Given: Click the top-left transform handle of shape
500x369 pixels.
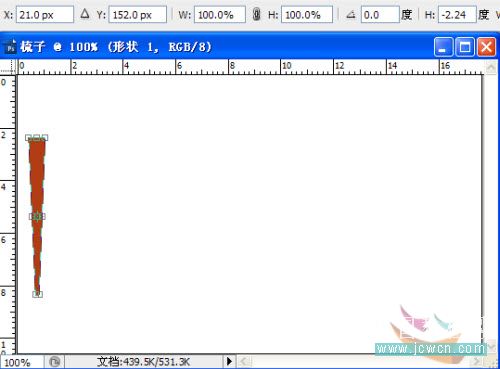Looking at the screenshot, I should (x=28, y=137).
